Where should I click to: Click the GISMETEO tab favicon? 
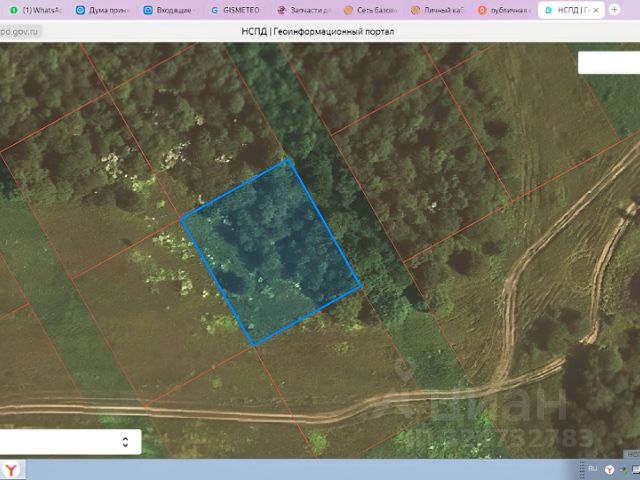click(x=215, y=10)
